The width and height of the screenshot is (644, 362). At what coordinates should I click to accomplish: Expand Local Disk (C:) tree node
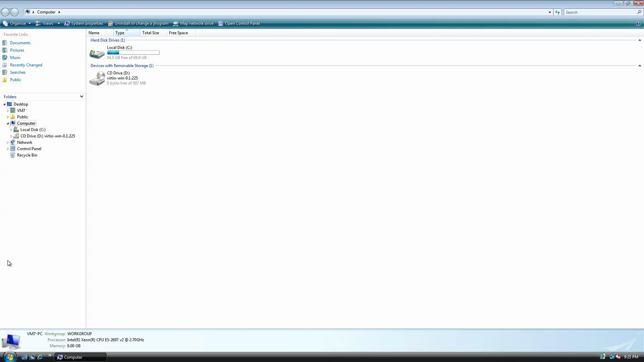click(11, 130)
